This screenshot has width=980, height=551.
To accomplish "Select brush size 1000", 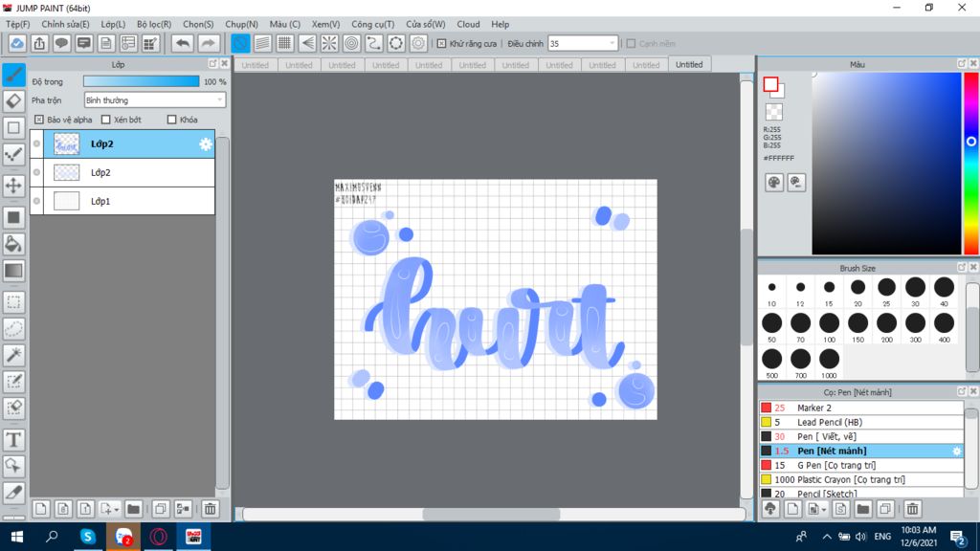I will coord(829,364).
